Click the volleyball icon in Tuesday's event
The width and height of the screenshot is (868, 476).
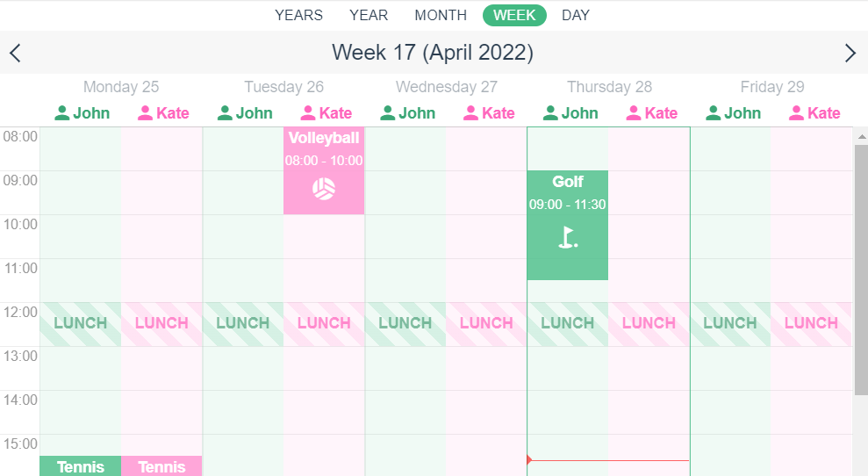pyautogui.click(x=324, y=189)
